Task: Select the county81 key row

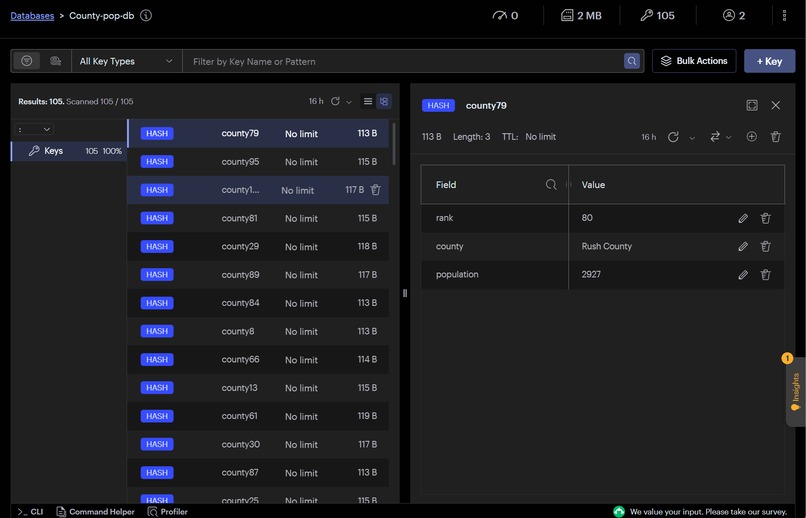Action: [258, 218]
